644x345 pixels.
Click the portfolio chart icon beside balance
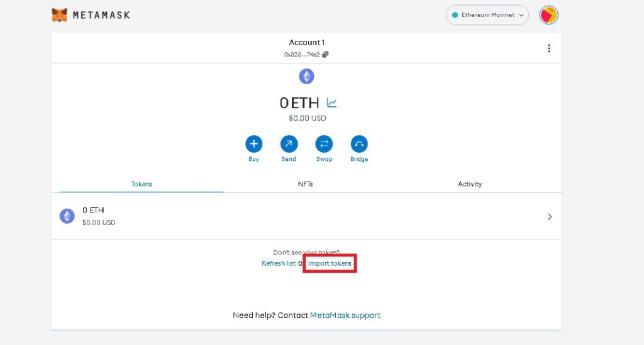click(331, 103)
